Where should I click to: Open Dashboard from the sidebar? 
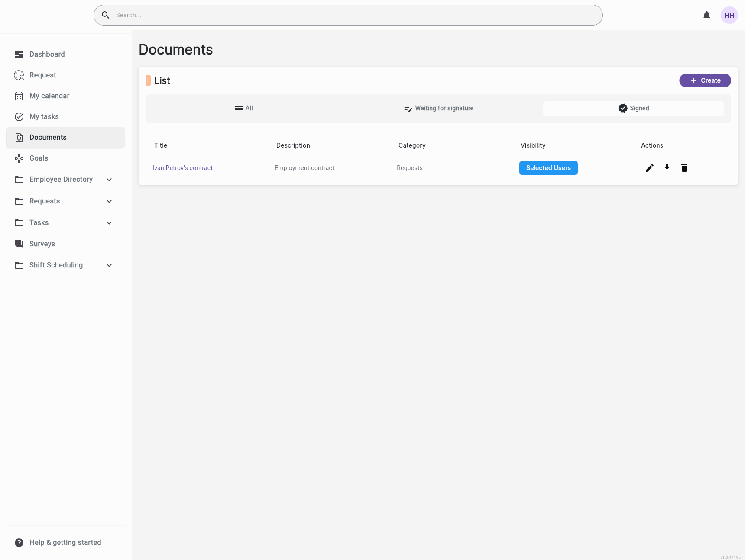tap(47, 54)
